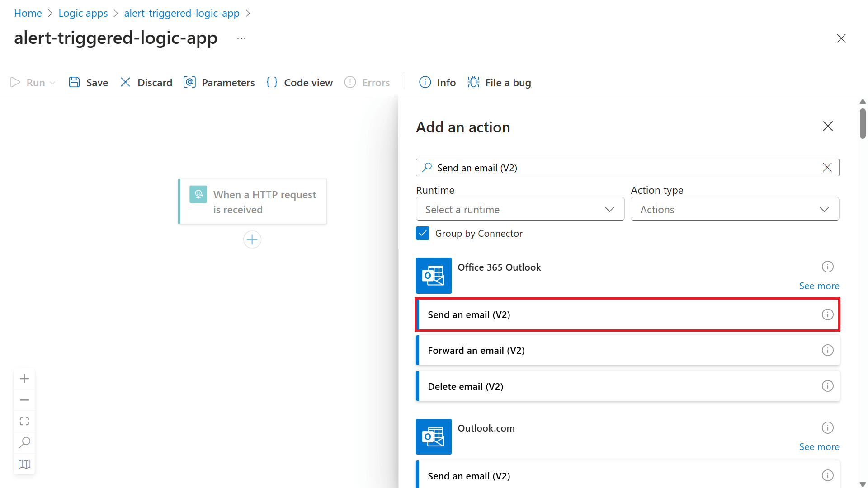
Task: Expand the Run button dropdown arrow
Action: (52, 83)
